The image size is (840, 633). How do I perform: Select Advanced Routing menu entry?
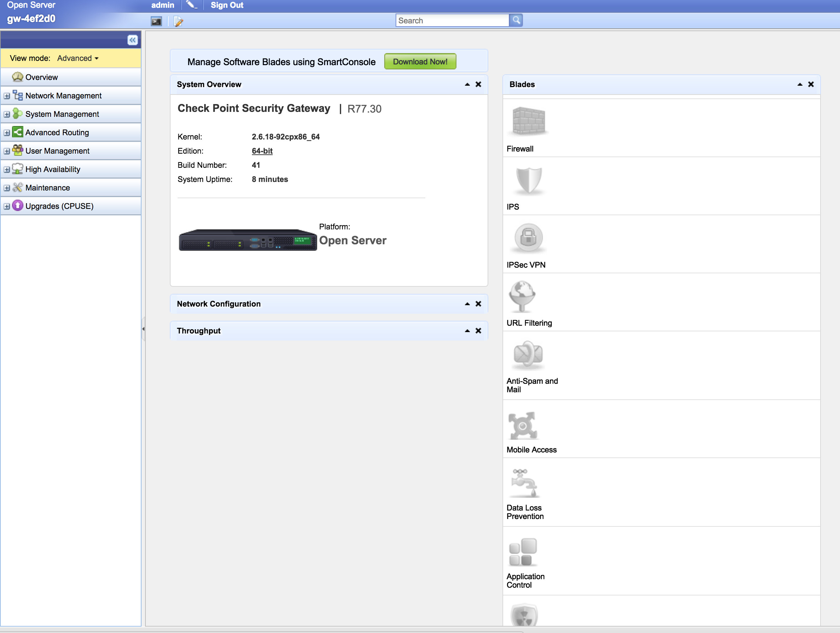(71, 132)
